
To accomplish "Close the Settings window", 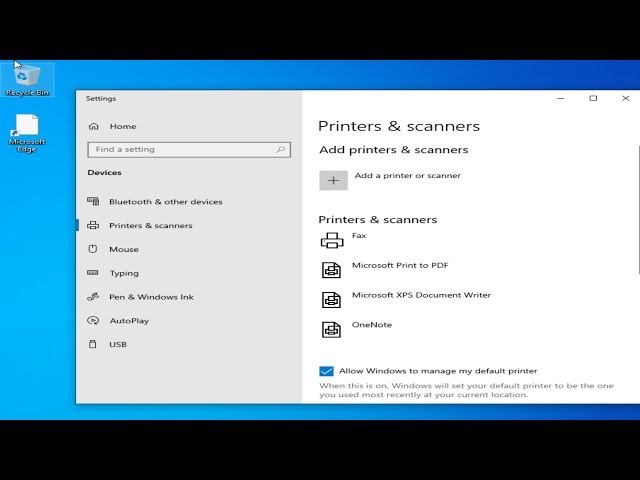I will tap(625, 98).
